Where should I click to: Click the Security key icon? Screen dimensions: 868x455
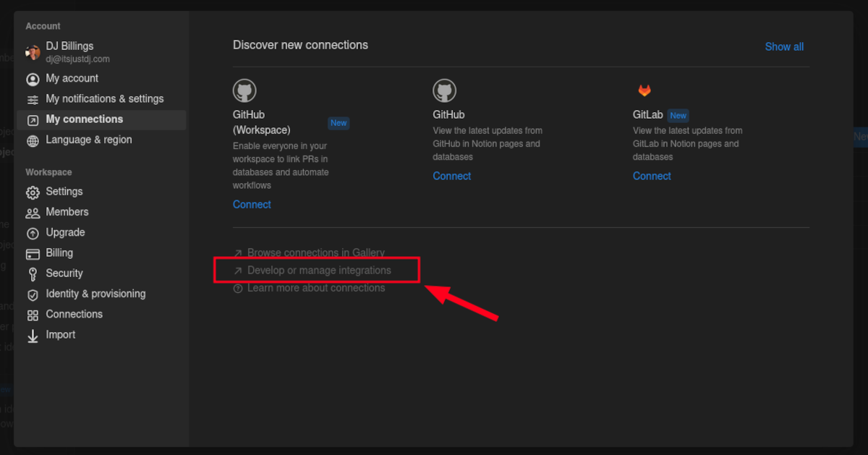(33, 274)
